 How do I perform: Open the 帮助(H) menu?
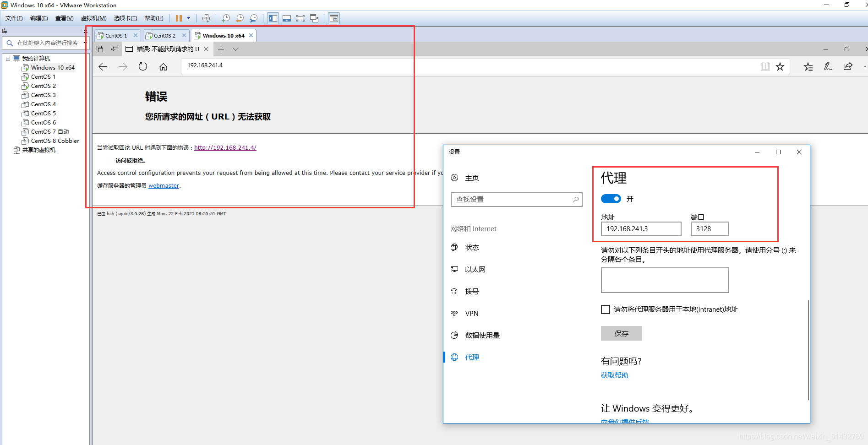(x=154, y=18)
